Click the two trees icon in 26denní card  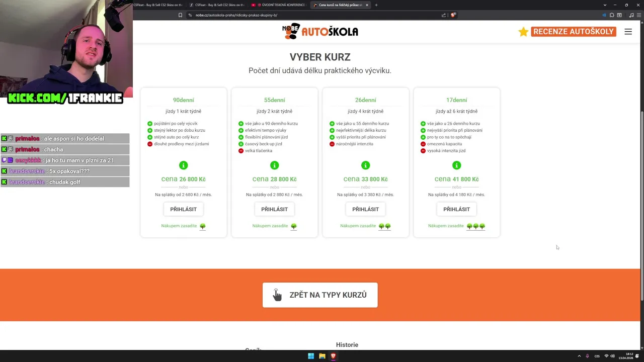385,226
